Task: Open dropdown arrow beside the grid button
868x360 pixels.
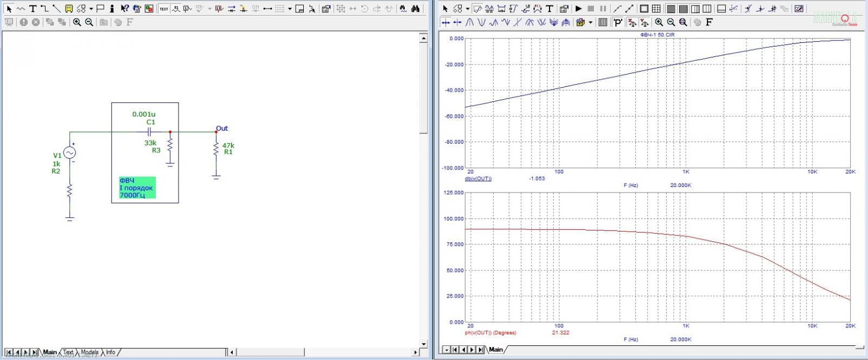Action: (290, 9)
